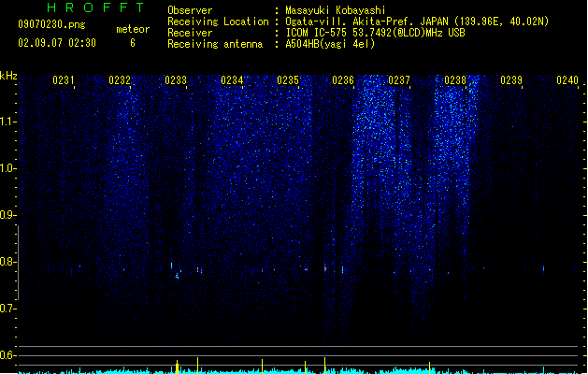Select the file name 09070230.png
Screen dimensions: 588x374
[x=51, y=24]
